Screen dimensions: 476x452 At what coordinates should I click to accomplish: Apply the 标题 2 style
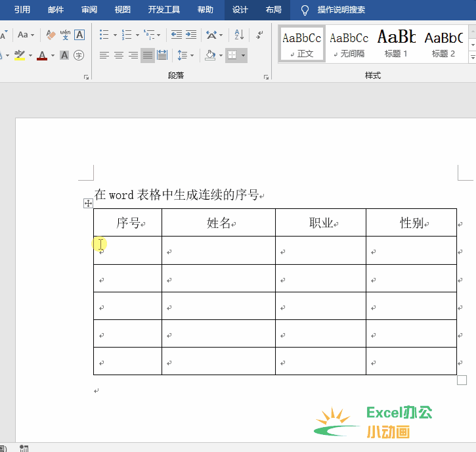tap(444, 44)
